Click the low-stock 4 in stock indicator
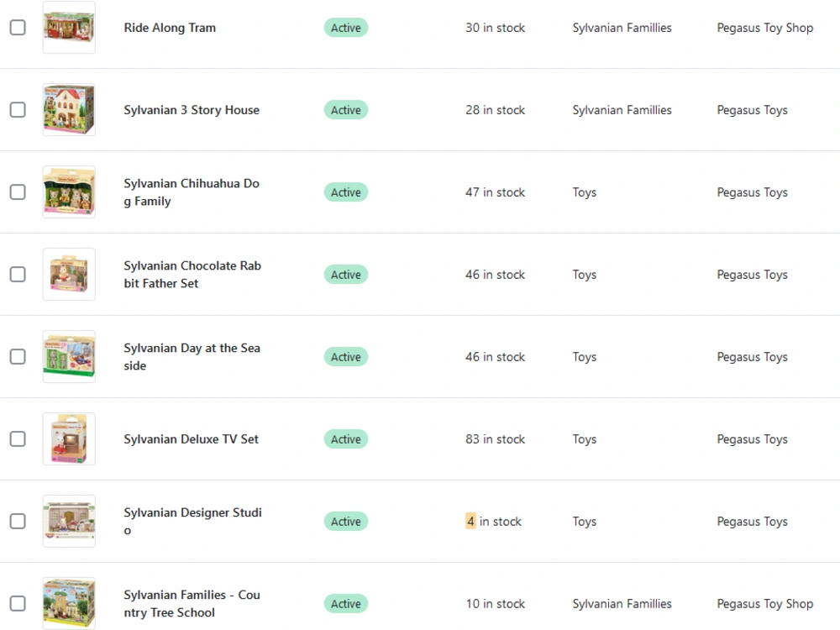 coord(493,522)
